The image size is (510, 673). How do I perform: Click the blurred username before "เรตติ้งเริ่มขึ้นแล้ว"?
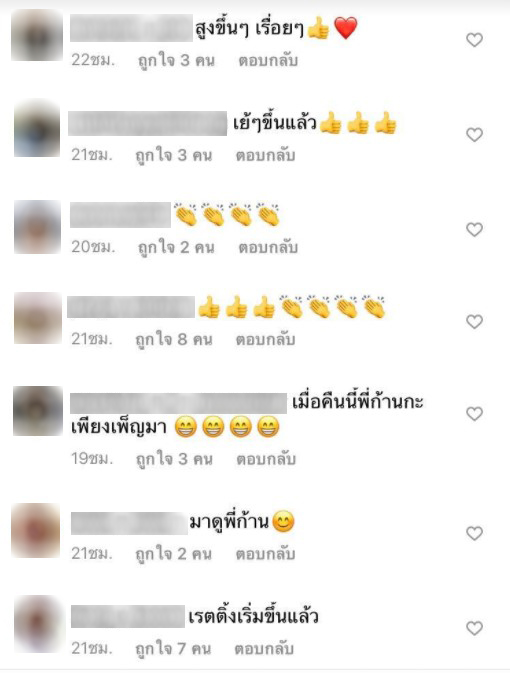[128, 616]
